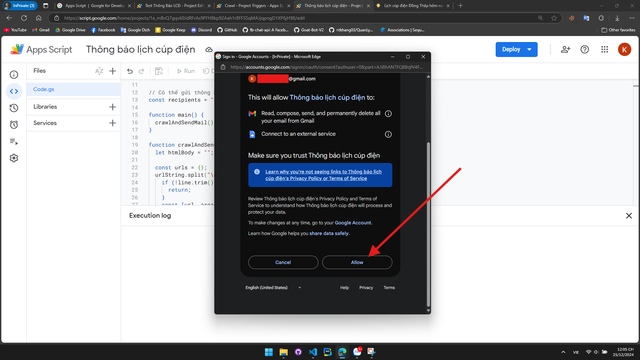640x360 pixels.
Task: Click the Undo arrow in editor toolbar
Action: 130,71
